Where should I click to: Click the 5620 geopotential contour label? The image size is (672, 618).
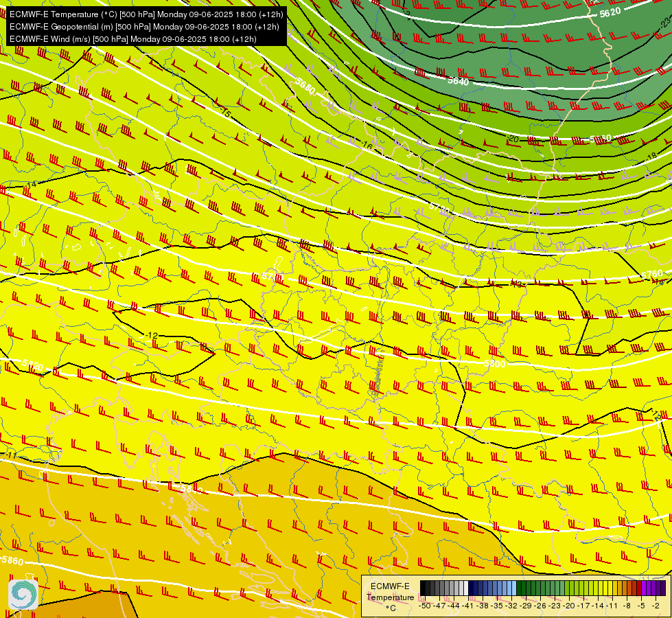pos(610,12)
